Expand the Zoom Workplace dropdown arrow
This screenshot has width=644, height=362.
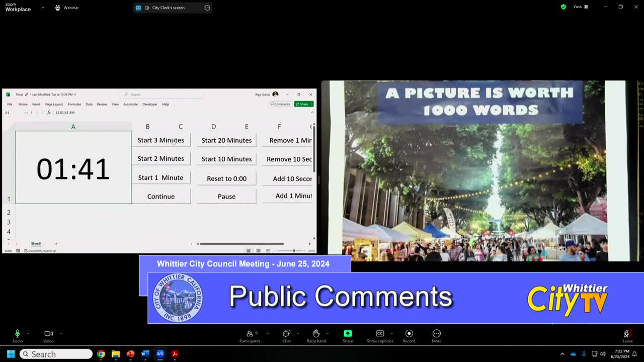tap(43, 8)
